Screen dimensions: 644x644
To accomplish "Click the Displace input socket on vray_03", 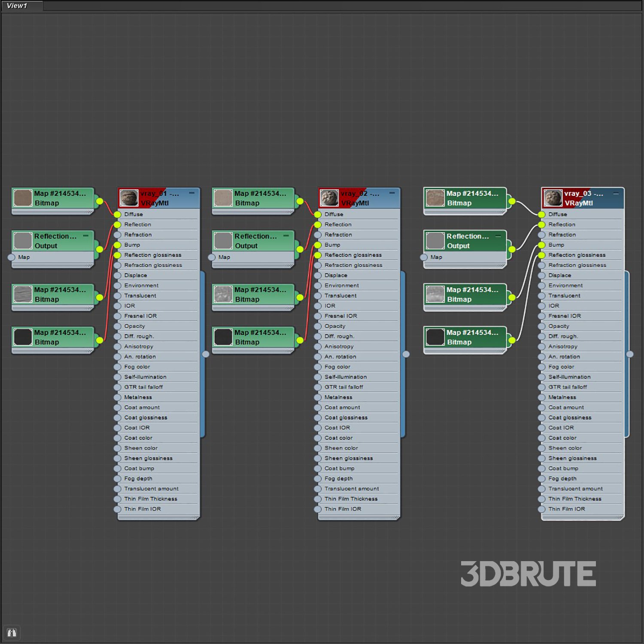I will coord(542,276).
